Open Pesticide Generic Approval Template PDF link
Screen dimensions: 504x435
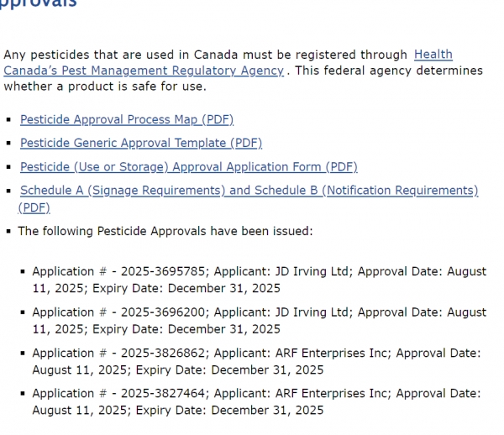141,144
